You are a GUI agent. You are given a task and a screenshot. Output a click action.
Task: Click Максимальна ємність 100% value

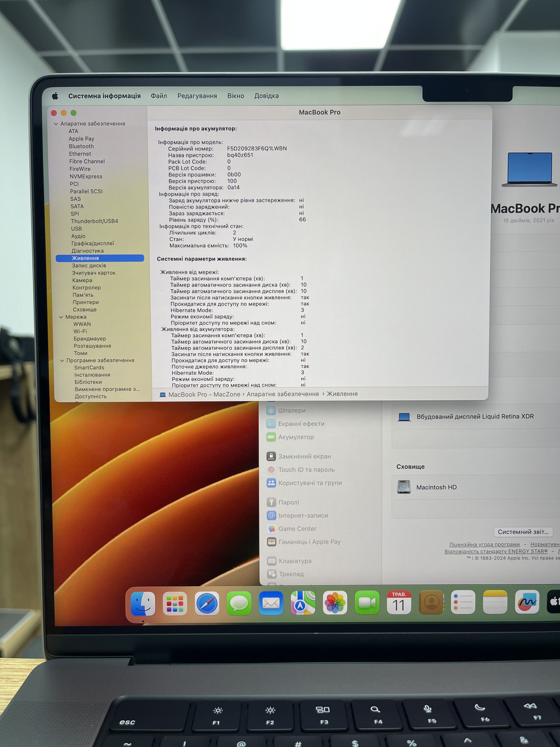coord(240,245)
